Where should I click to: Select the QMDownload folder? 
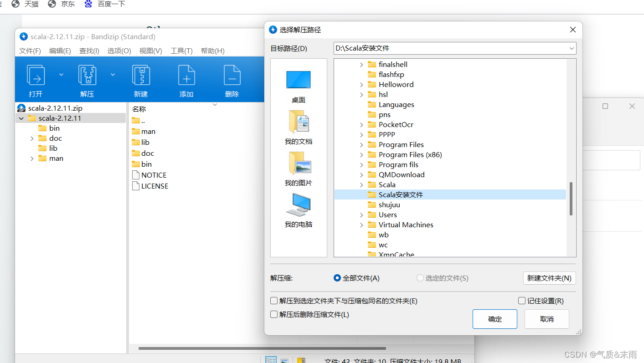point(402,175)
